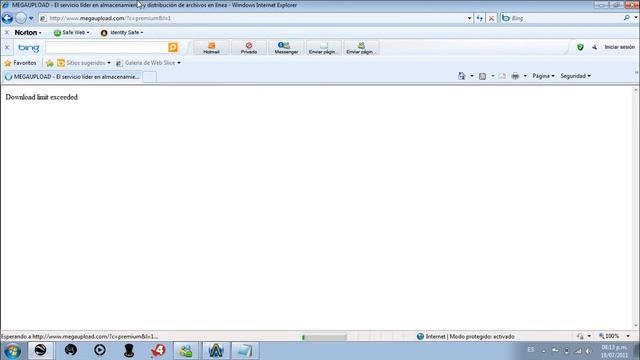Open Hotmail from the Bing toolbar
The width and height of the screenshot is (640, 360).
pyautogui.click(x=211, y=48)
